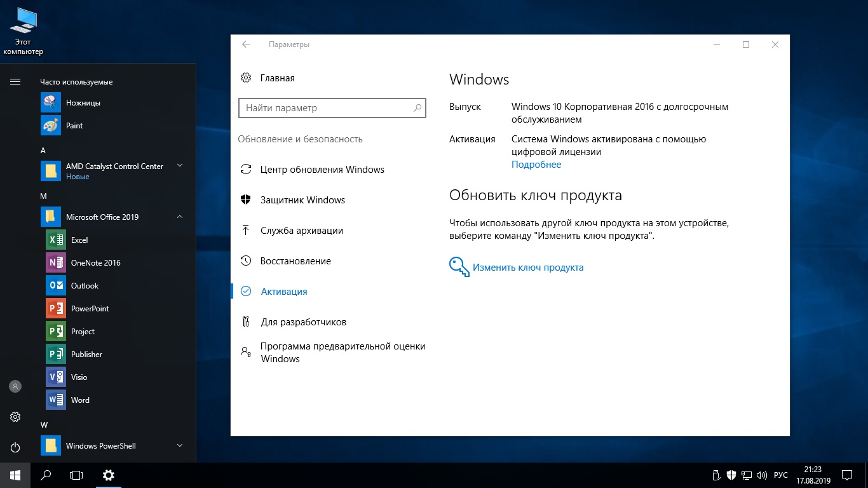The image size is (868, 488).
Task: Click the Windows Start button
Action: coord(15,475)
